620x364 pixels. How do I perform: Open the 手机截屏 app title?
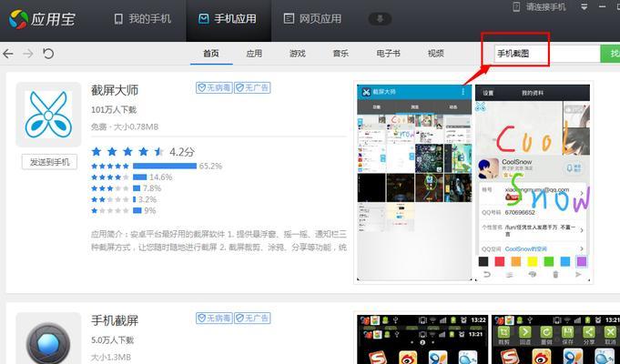[115, 320]
